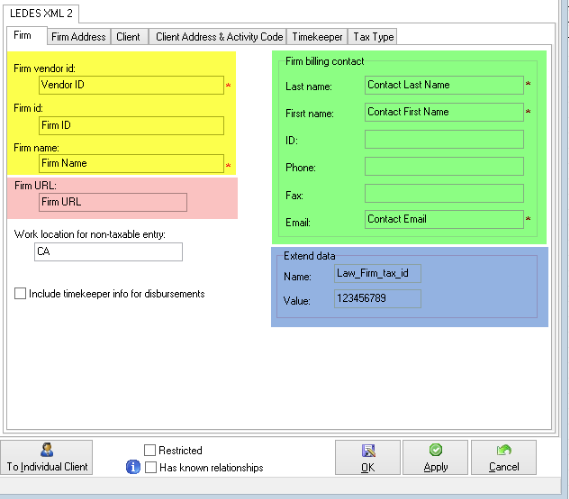Screen dimensions: 569x499
Task: Click the Work location for non-taxable entry label
Action: tap(90, 234)
